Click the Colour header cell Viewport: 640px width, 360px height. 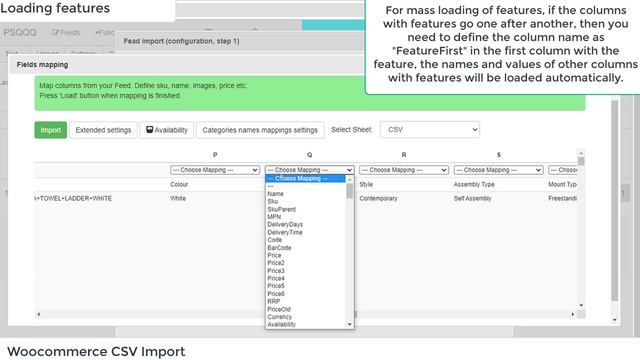tap(179, 184)
